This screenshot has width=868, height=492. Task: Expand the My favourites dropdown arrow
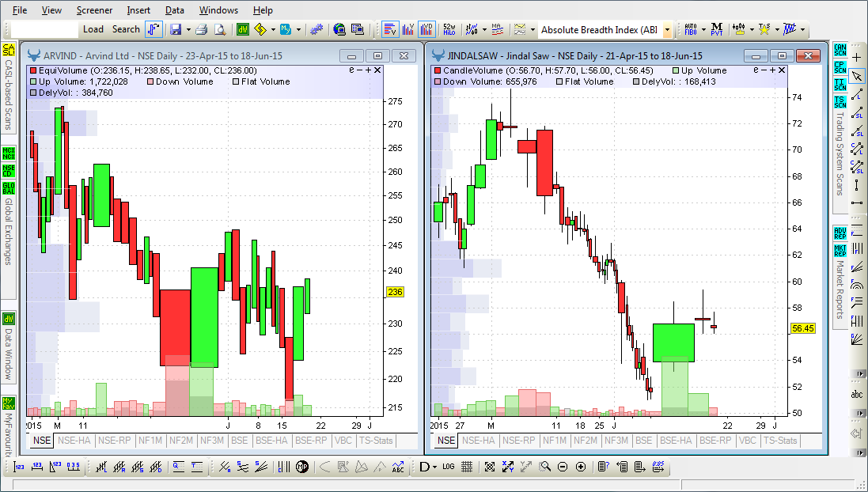[x=298, y=30]
